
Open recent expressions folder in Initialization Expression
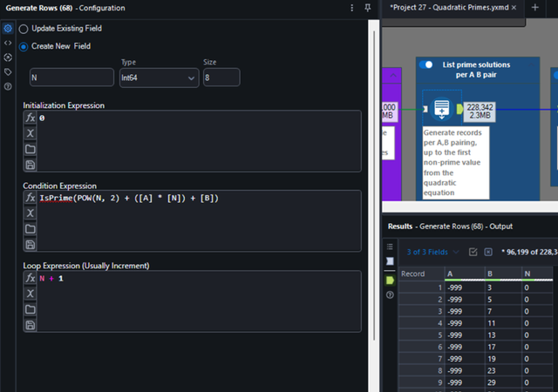click(31, 149)
